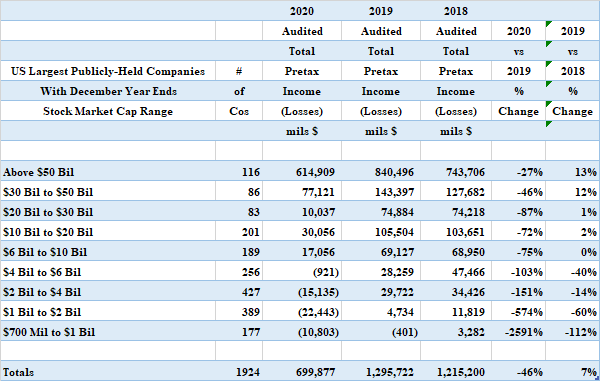Select the 'Stock Market Cap Range' header
This screenshot has height=381, width=600.
108,111
